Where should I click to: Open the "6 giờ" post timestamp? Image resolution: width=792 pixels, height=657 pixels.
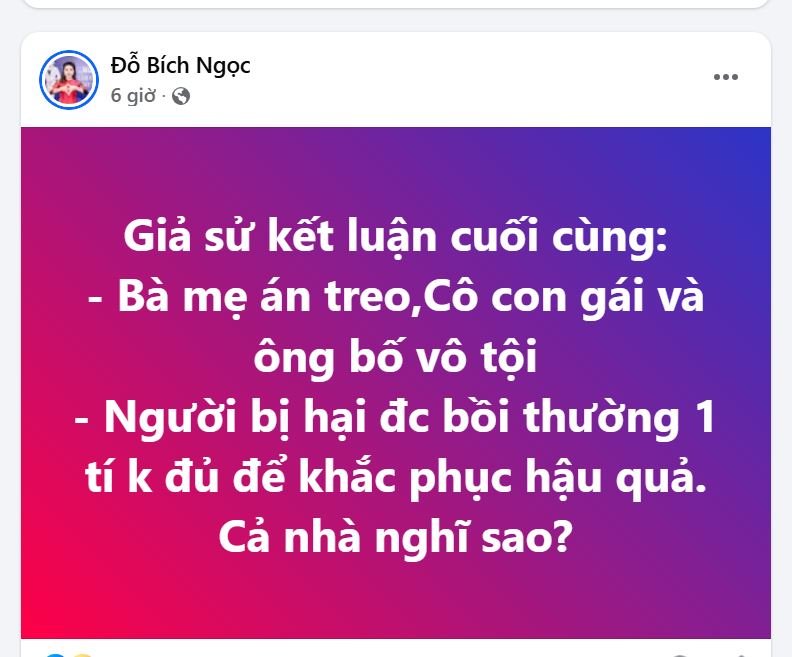[133, 95]
